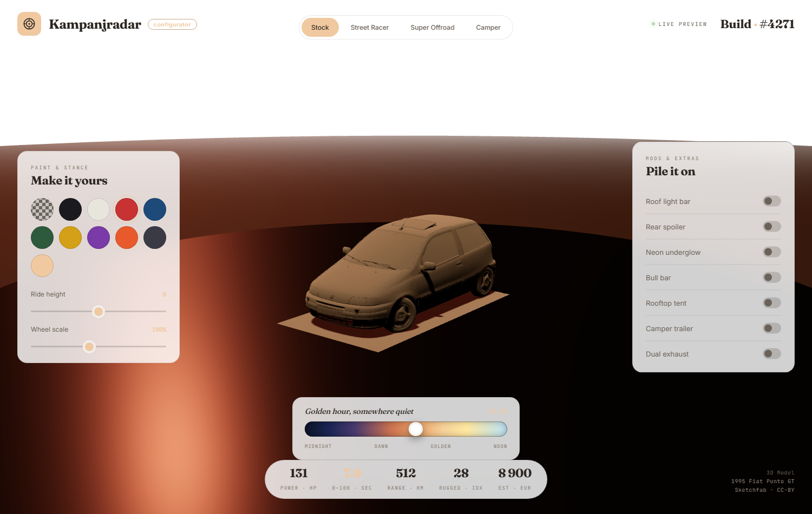Enable the Roof light bar toggle

[x=772, y=201]
